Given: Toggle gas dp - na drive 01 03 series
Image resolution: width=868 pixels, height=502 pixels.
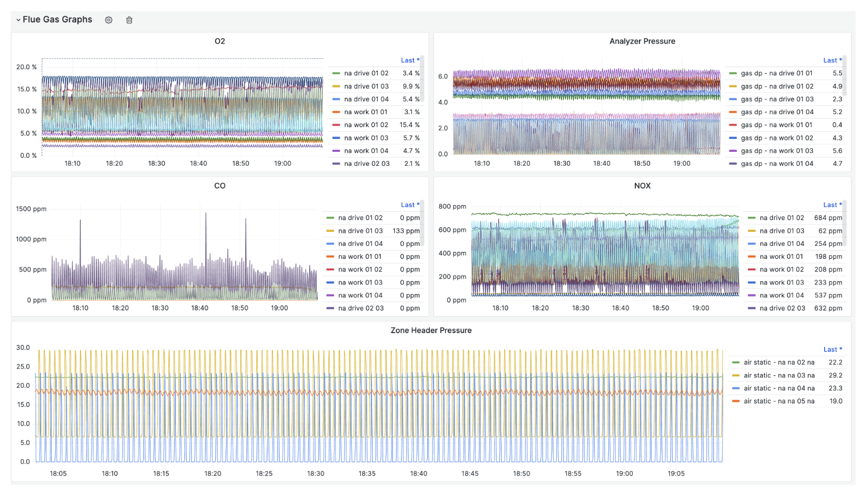Looking at the screenshot, I should point(777,99).
